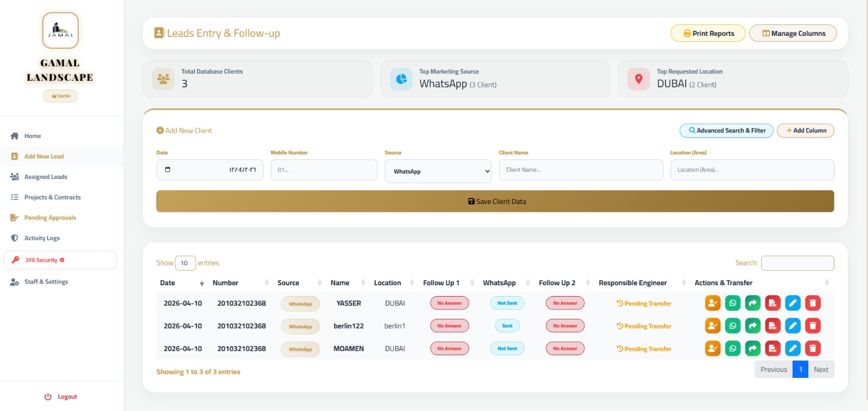Toggle berlin122 WhatsApp Sent status

point(507,326)
